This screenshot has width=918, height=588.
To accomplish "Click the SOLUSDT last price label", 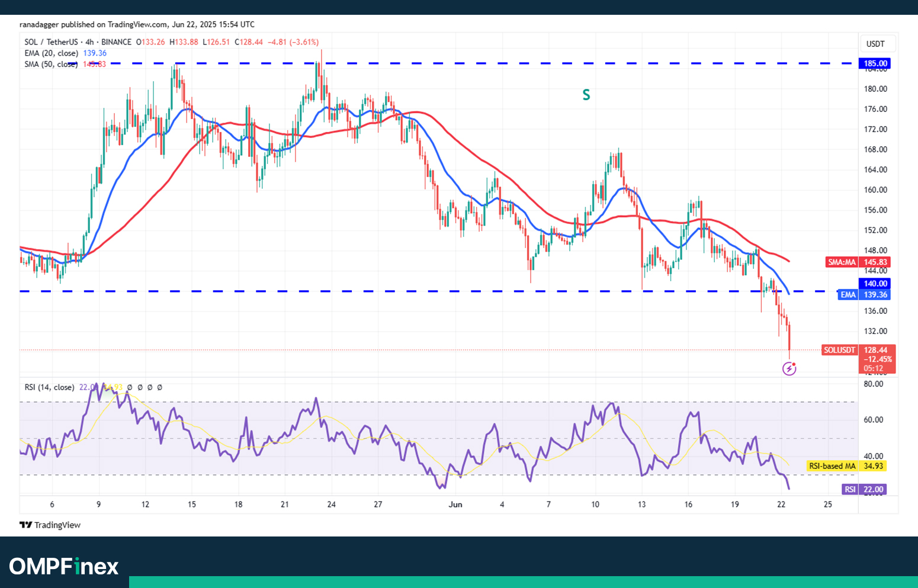I will click(858, 350).
